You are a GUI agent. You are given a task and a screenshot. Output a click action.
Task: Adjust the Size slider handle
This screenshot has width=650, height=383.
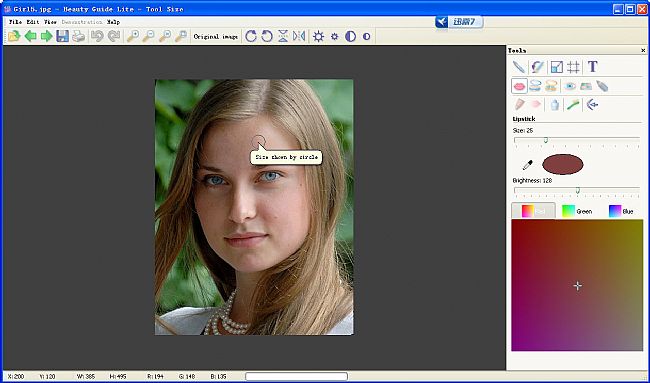click(546, 140)
